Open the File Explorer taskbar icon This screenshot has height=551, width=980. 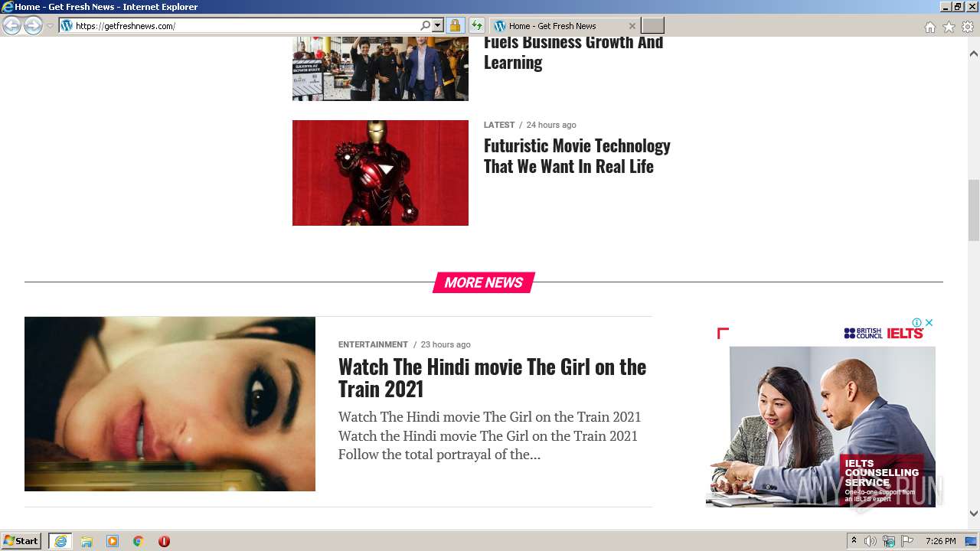tap(87, 541)
